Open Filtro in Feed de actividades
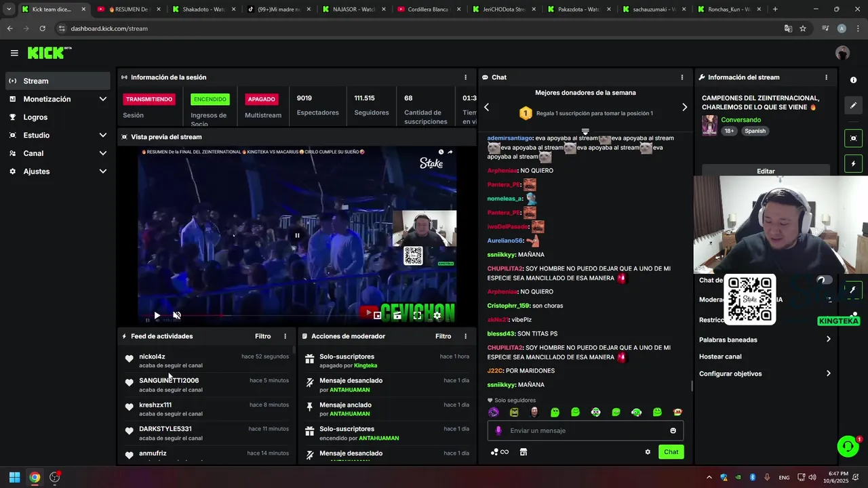 (x=262, y=336)
